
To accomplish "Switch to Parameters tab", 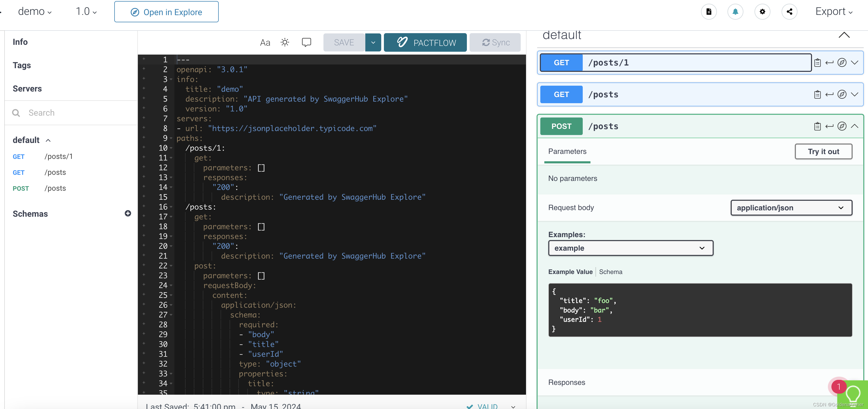I will click(567, 151).
